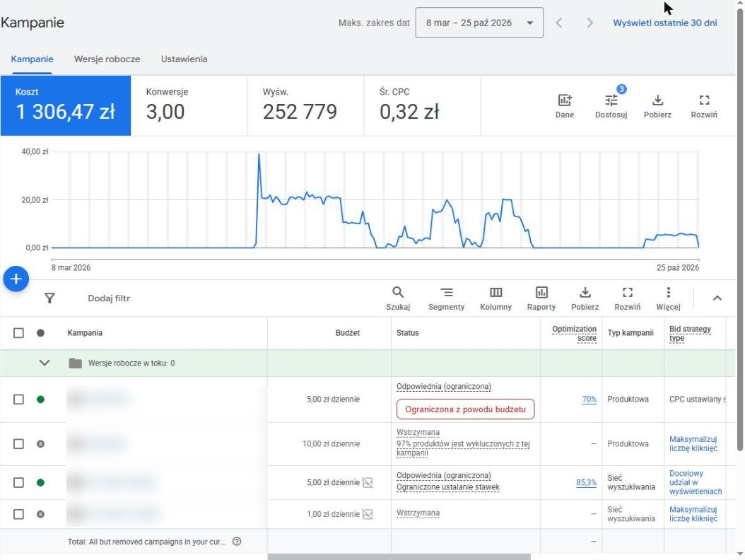Click the vertical page scrollbar

(740, 228)
